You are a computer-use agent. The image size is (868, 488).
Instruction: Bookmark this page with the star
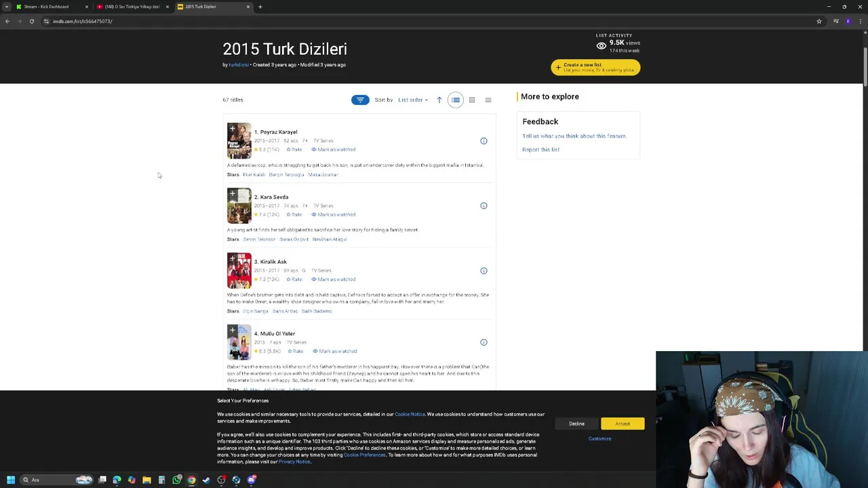(x=818, y=21)
